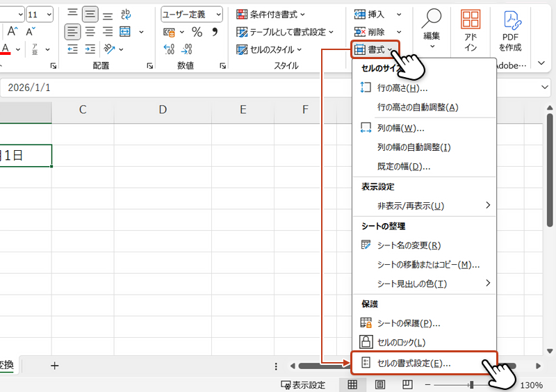Decrease decimal places icon

tap(186, 49)
